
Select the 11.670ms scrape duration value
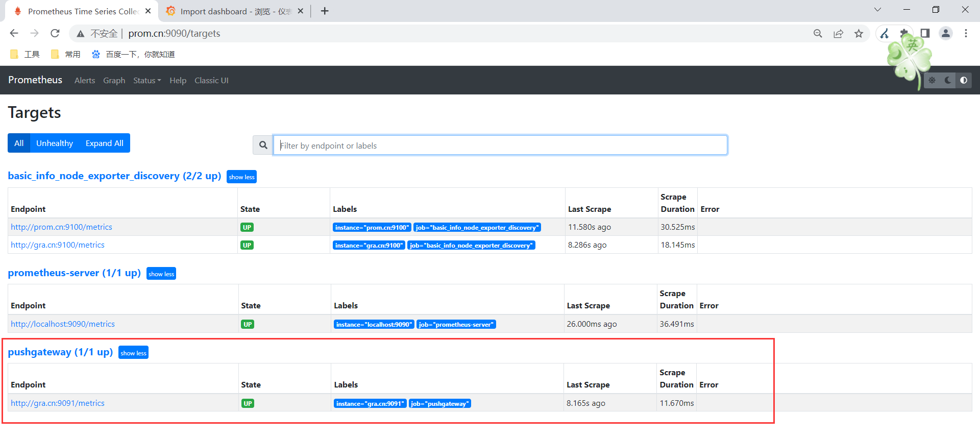tap(677, 403)
